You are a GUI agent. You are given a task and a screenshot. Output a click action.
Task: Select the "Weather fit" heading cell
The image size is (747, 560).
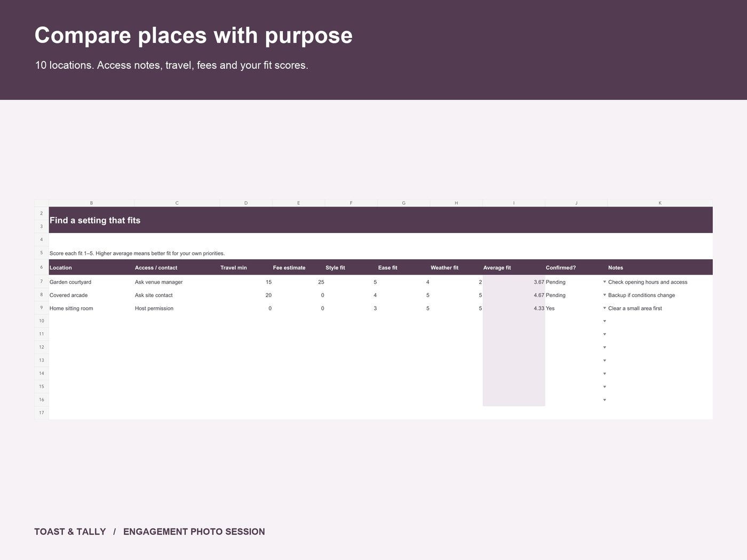point(456,268)
